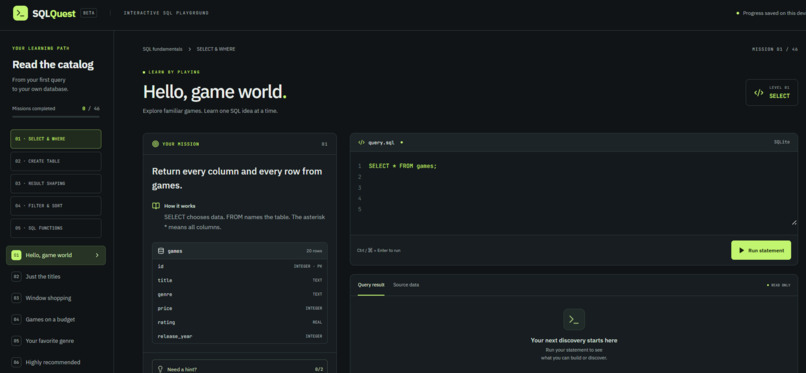The height and width of the screenshot is (373, 806).
Task: Open the 01 · SELECT & WHERE chapter
Action: pos(56,139)
